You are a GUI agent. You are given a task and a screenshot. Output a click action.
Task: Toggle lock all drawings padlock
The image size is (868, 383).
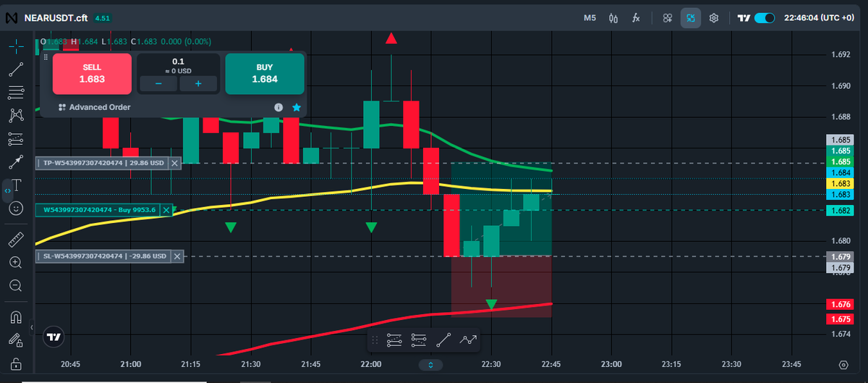pyautogui.click(x=15, y=363)
